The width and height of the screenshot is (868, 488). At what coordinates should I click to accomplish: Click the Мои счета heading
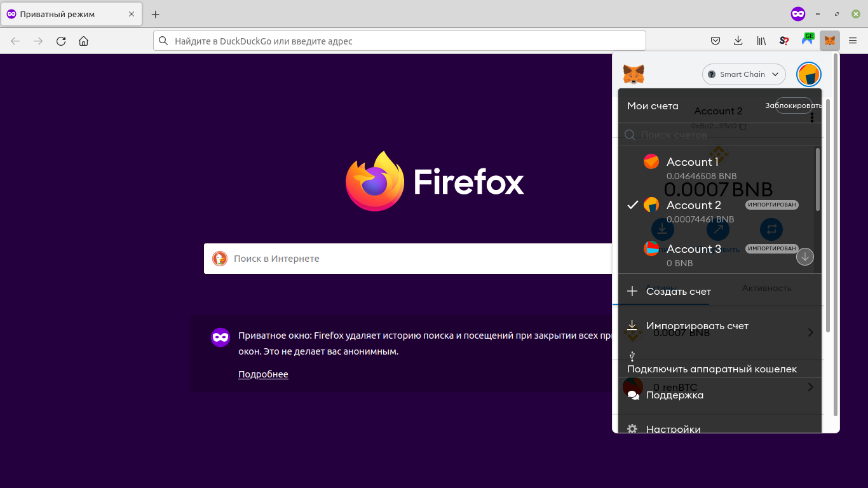[653, 106]
